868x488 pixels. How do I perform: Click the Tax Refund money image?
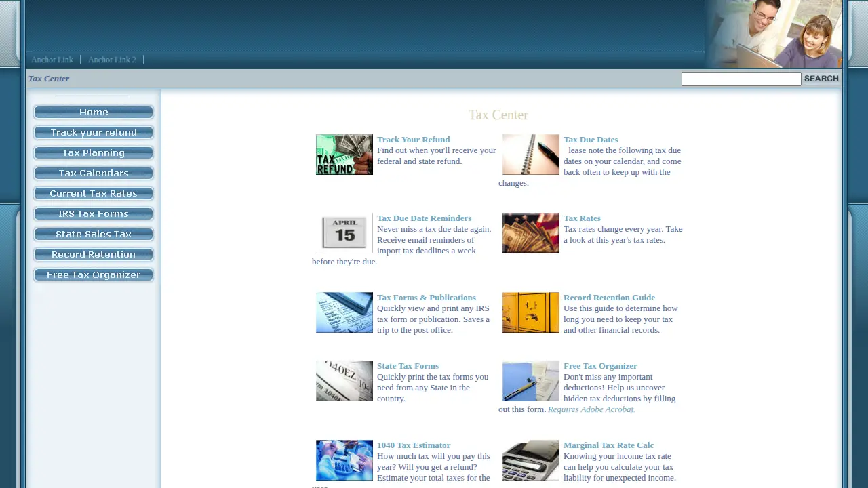click(344, 155)
